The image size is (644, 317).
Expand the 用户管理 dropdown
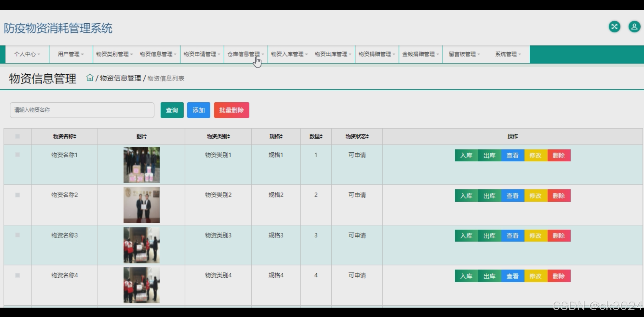(x=70, y=54)
